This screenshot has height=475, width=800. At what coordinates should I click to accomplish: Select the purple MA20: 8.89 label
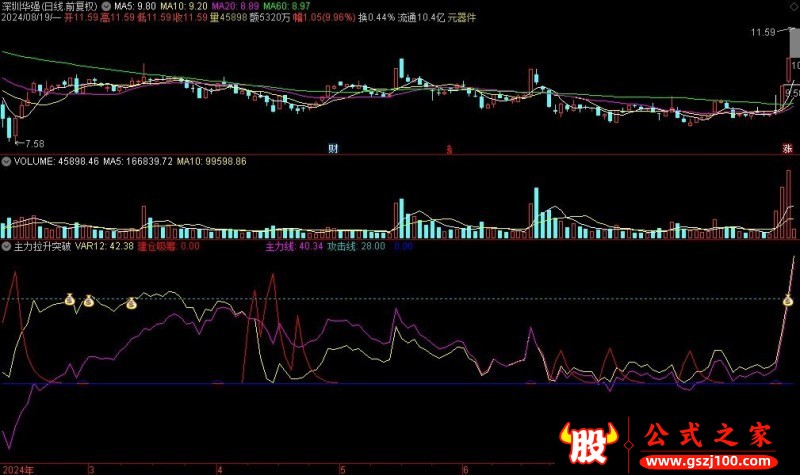pyautogui.click(x=235, y=7)
